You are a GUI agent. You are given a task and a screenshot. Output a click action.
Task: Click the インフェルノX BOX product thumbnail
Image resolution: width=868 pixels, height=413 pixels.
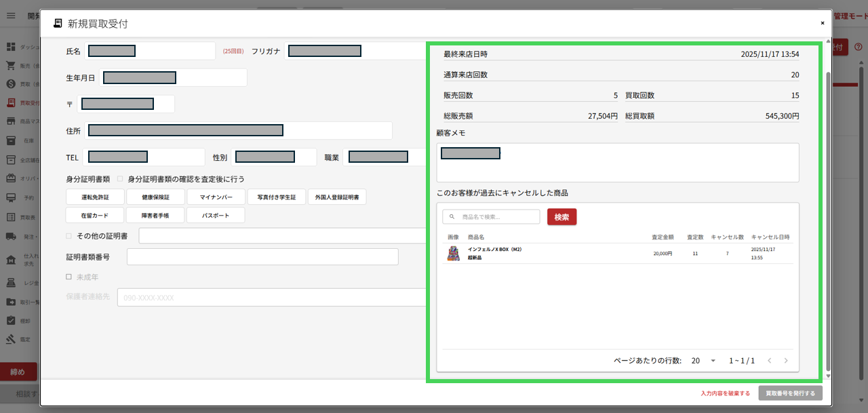pyautogui.click(x=453, y=254)
